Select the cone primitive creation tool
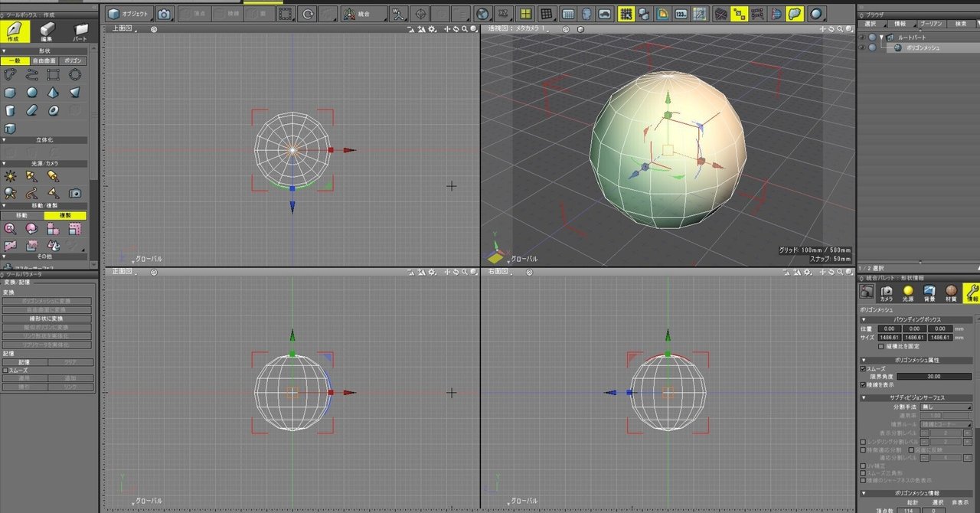The image size is (980, 513). point(54,92)
